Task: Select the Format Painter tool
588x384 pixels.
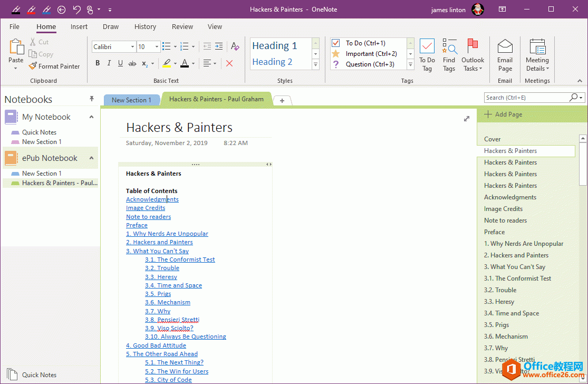Action: [54, 66]
